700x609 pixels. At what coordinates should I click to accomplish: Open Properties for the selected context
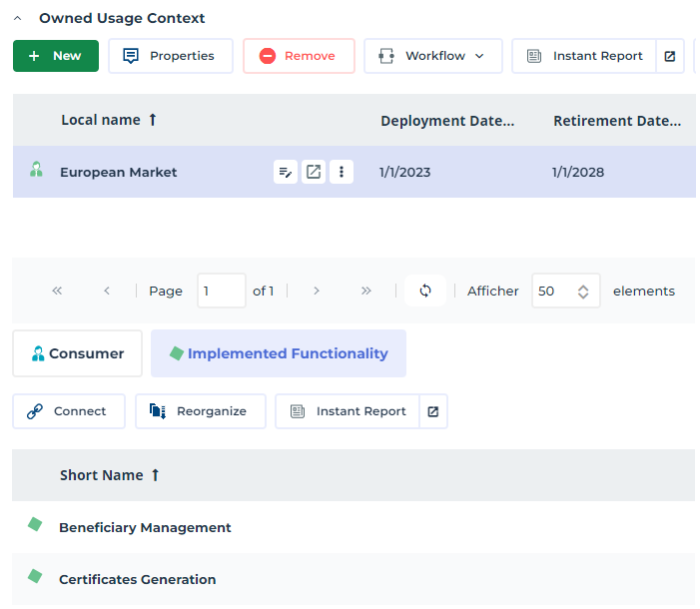coord(170,56)
